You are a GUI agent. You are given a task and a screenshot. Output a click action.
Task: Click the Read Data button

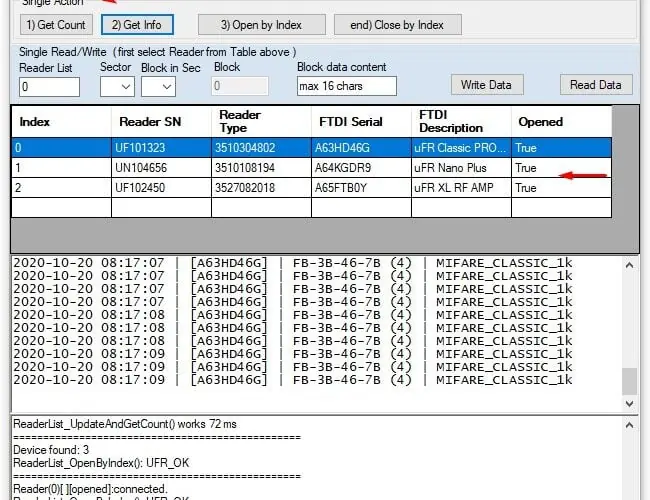(596, 85)
